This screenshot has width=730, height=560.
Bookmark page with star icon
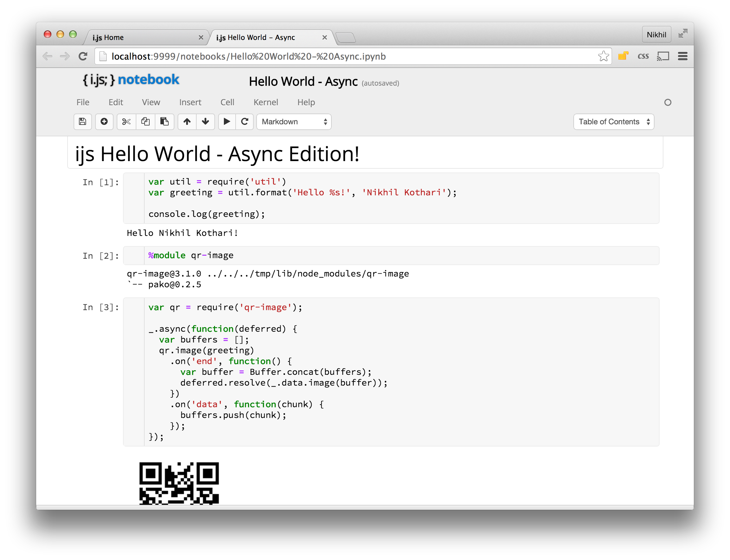tap(603, 56)
